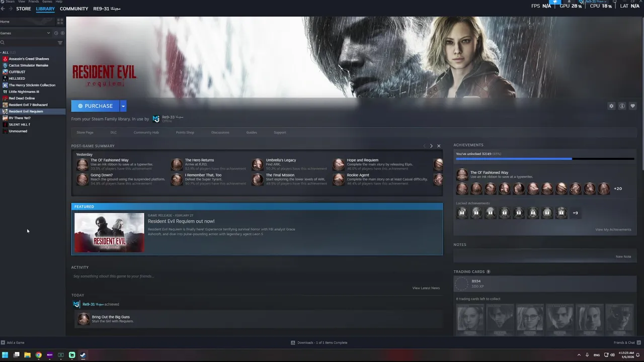This screenshot has width=644, height=362.
Task: Click the back navigation arrow
Action: click(x=3, y=9)
